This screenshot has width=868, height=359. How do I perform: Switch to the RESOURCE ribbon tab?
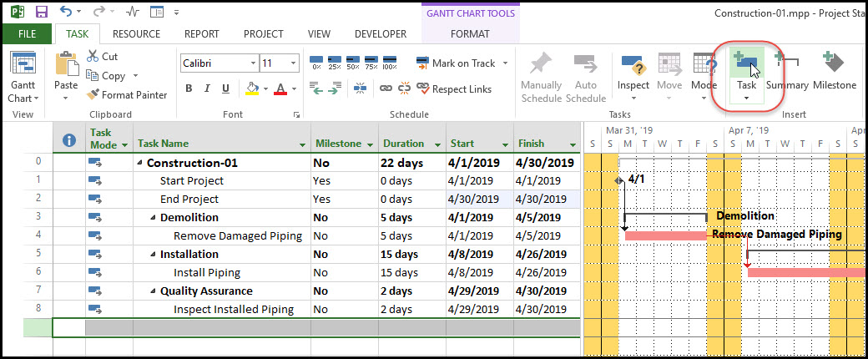[136, 34]
